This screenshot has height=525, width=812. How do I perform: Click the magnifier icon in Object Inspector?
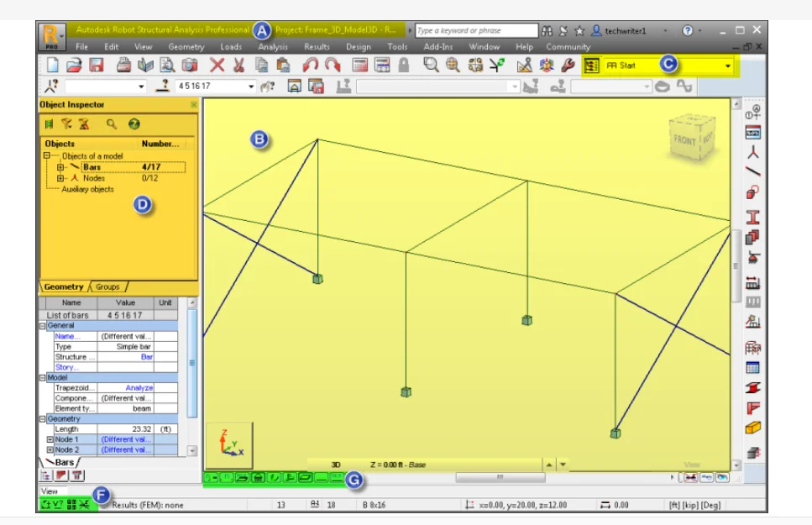(112, 124)
